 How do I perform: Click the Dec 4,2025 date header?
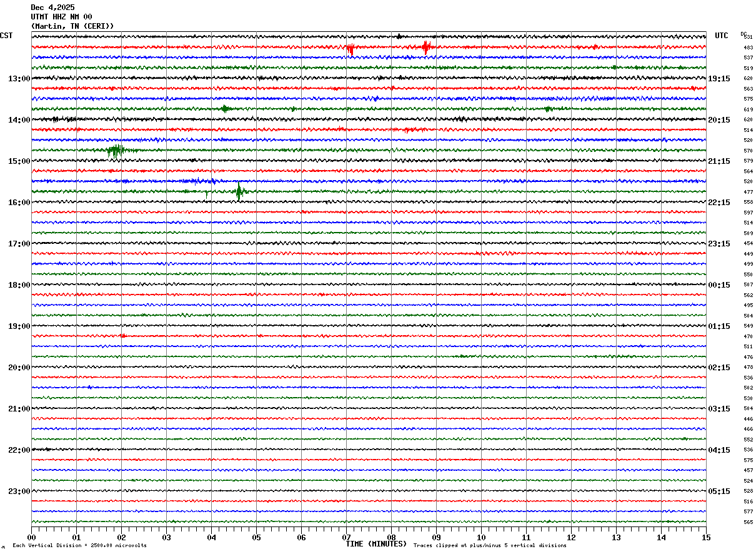(52, 8)
